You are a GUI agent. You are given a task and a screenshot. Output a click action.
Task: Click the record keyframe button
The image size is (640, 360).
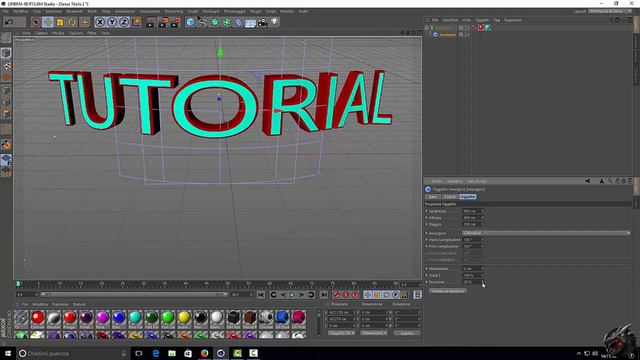tap(336, 295)
